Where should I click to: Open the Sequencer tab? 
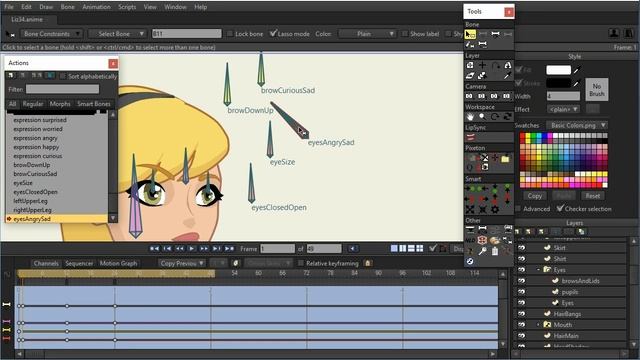79,263
